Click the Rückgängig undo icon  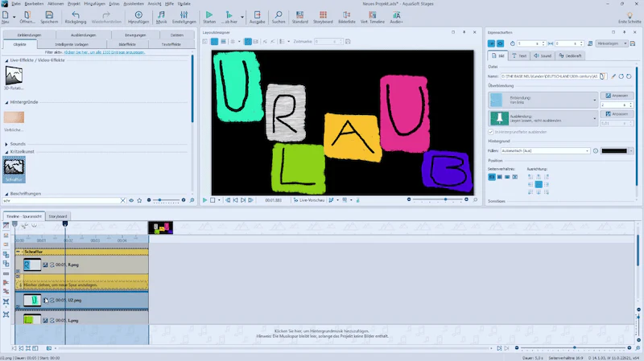[76, 15]
